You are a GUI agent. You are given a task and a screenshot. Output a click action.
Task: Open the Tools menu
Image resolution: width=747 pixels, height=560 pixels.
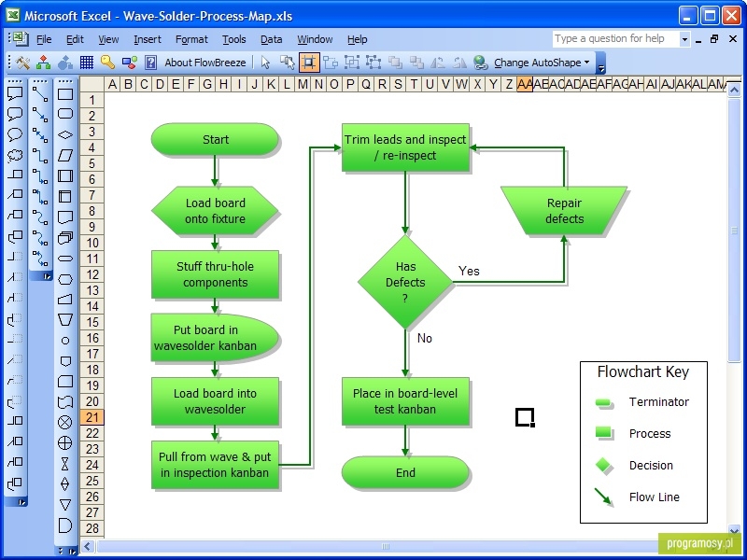point(234,39)
